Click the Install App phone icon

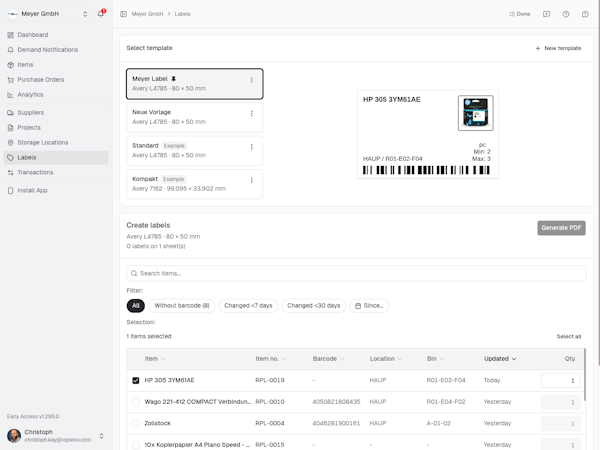coord(10,191)
